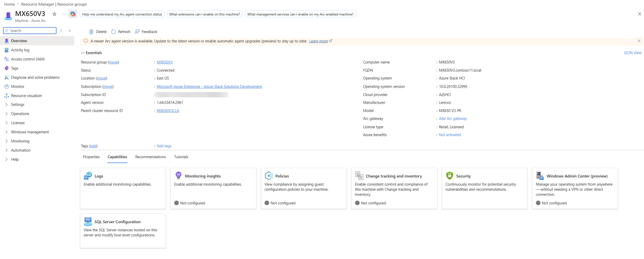644x259 pixels.
Task: Click the Add Arc gateway link
Action: tap(453, 119)
